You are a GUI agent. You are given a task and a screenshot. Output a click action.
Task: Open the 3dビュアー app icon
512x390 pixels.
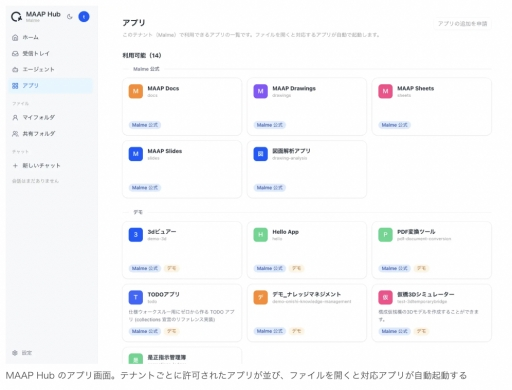point(136,235)
